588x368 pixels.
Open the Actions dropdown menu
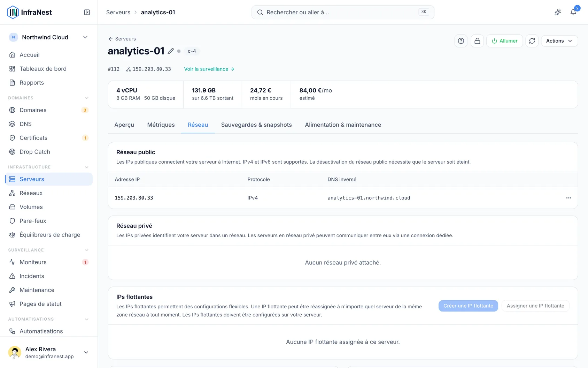point(559,41)
